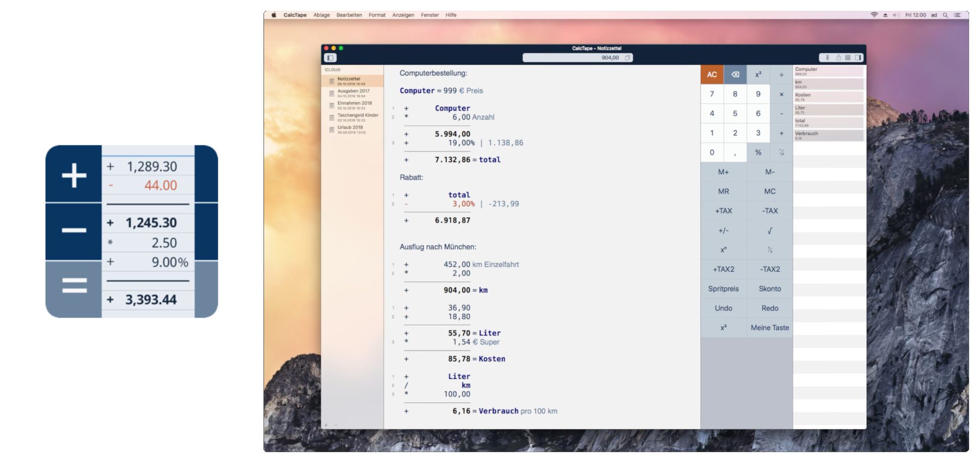Open the share icon in the toolbar
Screen dimensions: 980x463
pyautogui.click(x=838, y=58)
